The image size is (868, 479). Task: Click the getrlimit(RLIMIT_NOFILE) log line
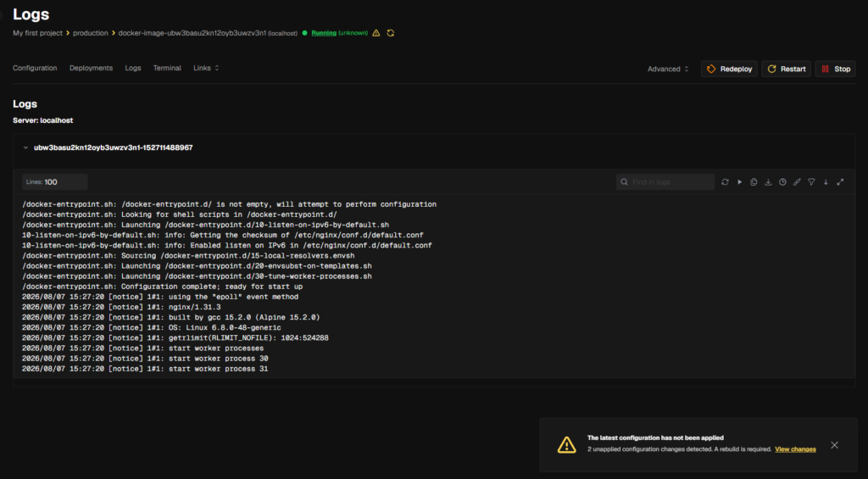[x=175, y=337]
